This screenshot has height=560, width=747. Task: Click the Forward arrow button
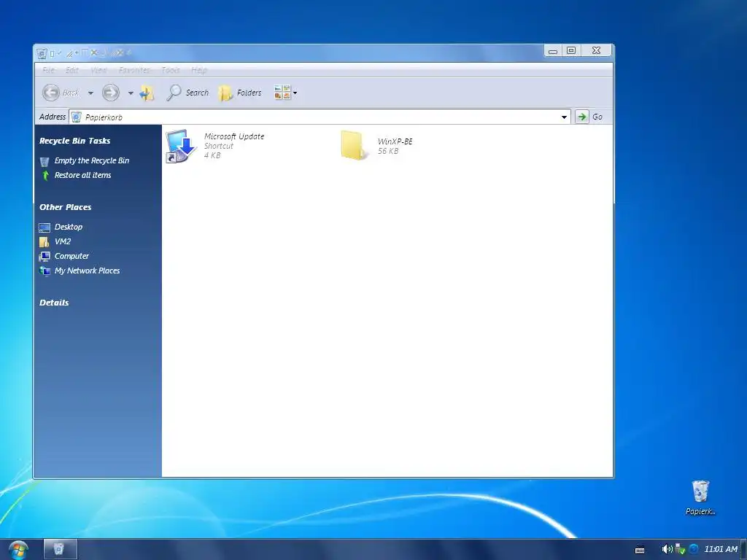pyautogui.click(x=111, y=93)
